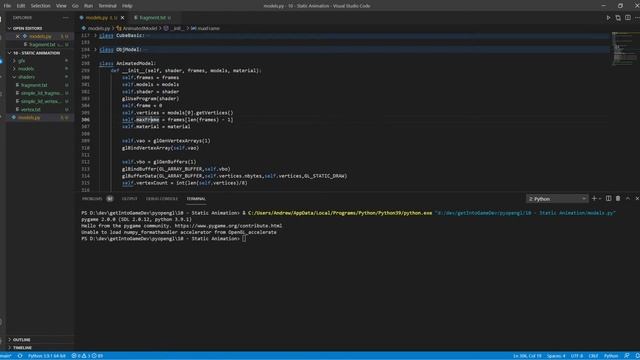Collapse the Open Editors section
640x360 pixels.
pyautogui.click(x=27, y=29)
